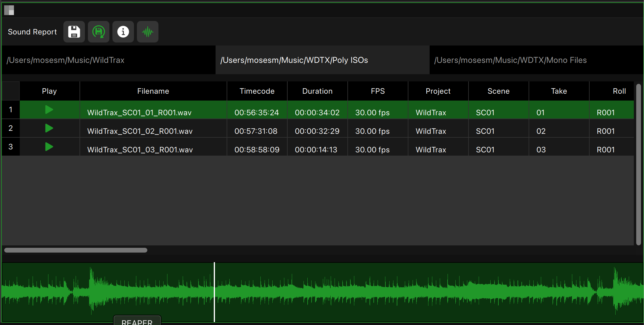Select row number 2 header

click(x=10, y=128)
